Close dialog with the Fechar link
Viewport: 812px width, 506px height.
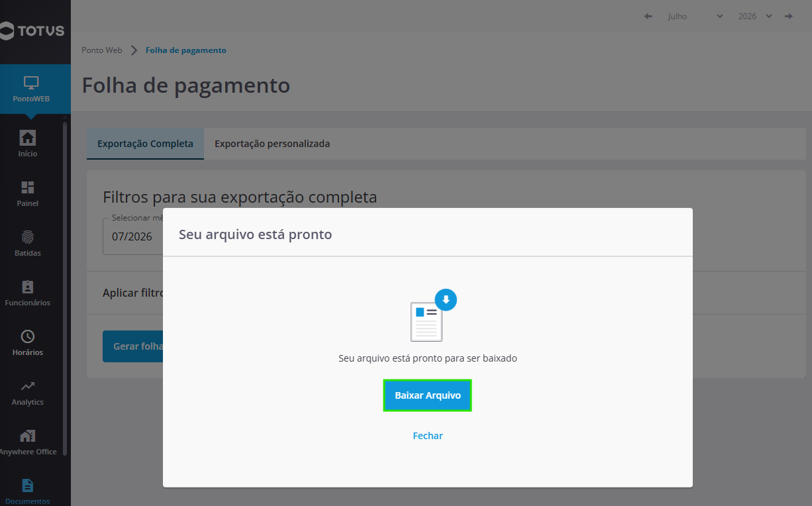(427, 436)
